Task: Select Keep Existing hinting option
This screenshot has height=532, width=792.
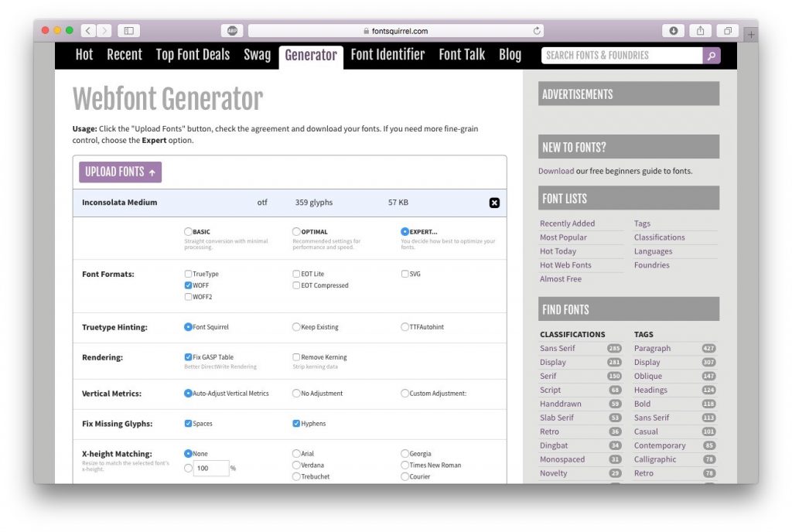Action: click(296, 327)
